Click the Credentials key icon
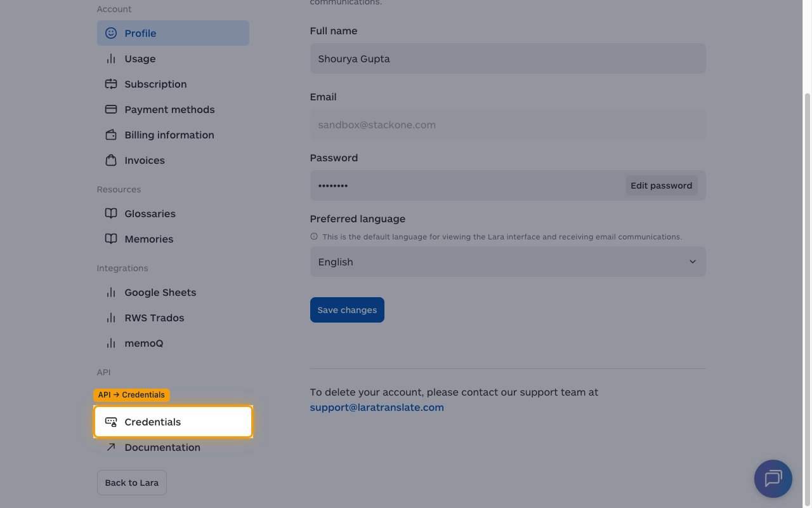Viewport: 812px width, 508px height. tap(111, 422)
